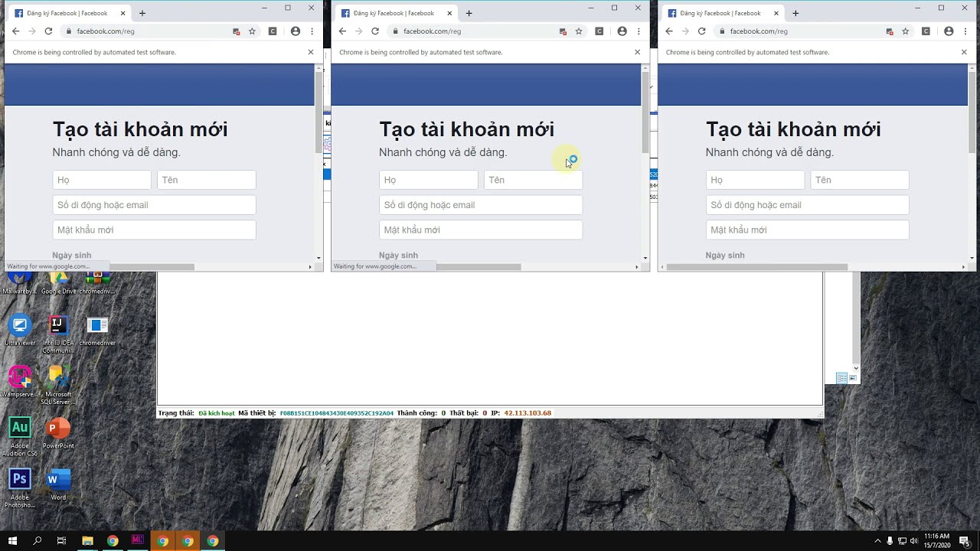Open taskbar search
The image size is (980, 551).
point(38,541)
